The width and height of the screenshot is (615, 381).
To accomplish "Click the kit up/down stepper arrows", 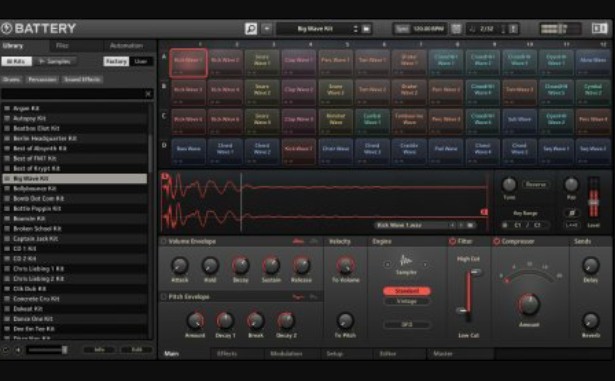I will pos(355,29).
